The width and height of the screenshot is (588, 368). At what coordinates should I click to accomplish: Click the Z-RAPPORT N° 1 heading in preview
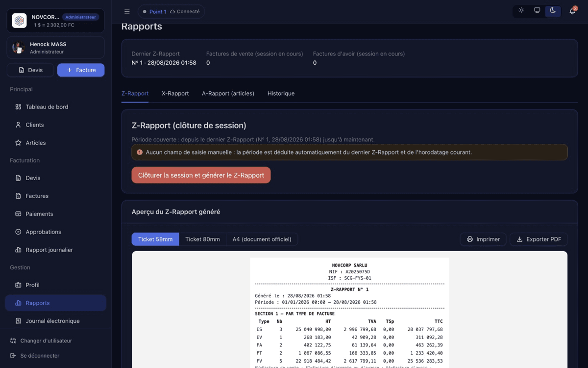(x=349, y=289)
